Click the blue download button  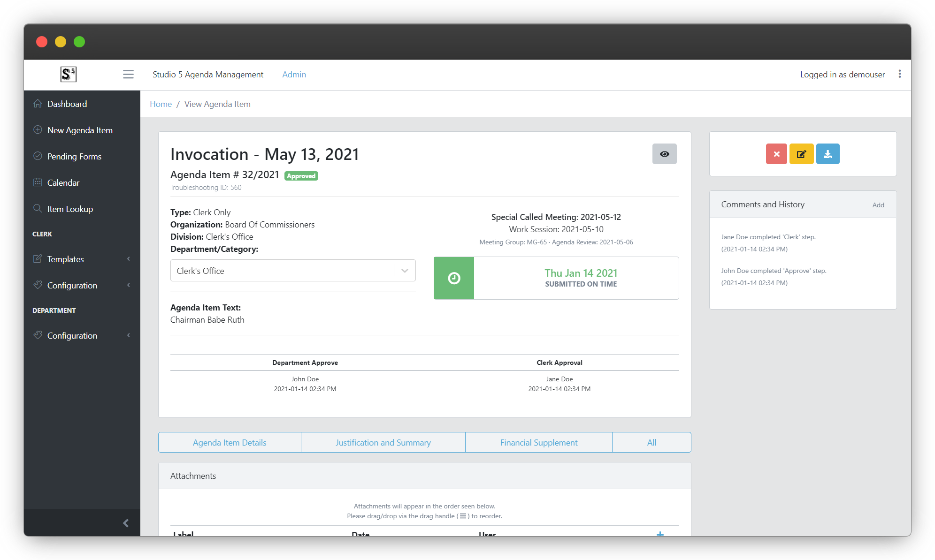point(828,154)
